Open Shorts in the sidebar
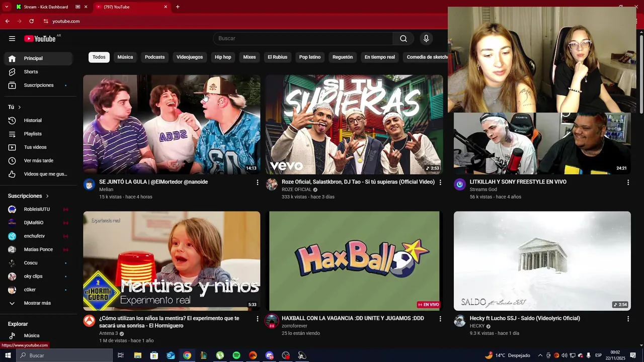 (38, 72)
